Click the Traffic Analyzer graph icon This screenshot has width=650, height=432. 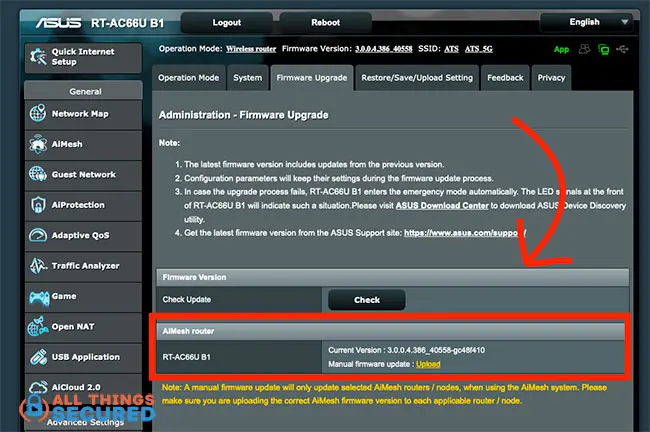point(38,265)
